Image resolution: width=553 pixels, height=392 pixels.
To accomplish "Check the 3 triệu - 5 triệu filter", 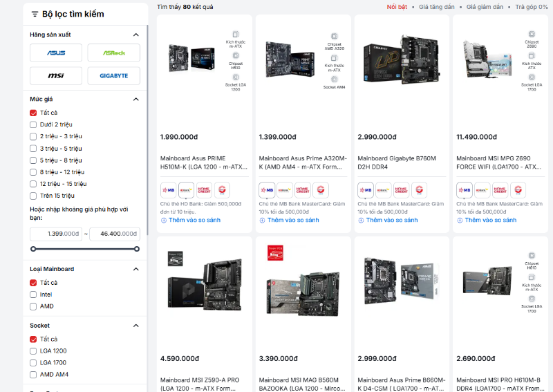I will pyautogui.click(x=33, y=149).
